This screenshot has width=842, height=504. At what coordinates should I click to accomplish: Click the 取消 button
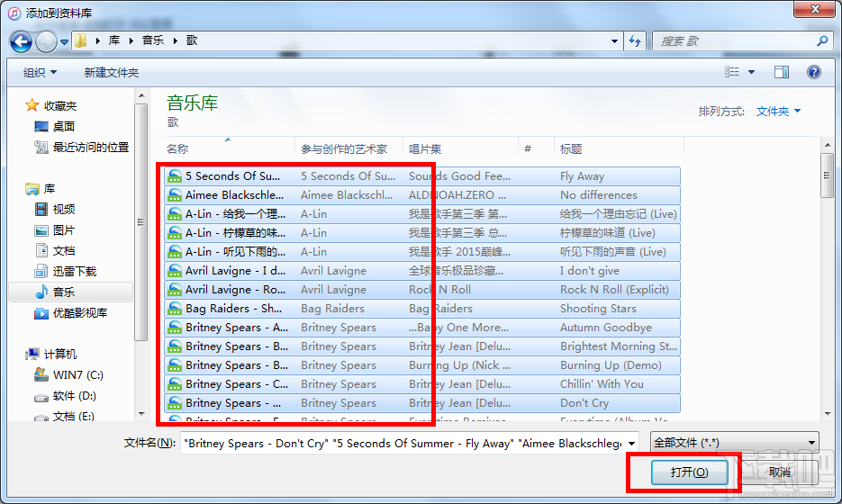pos(780,472)
